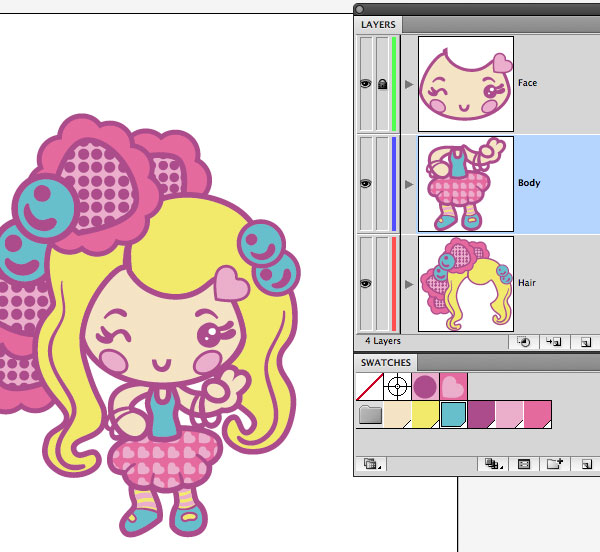Pick the hot pink swatch
This screenshot has height=552, width=600.
click(x=537, y=415)
